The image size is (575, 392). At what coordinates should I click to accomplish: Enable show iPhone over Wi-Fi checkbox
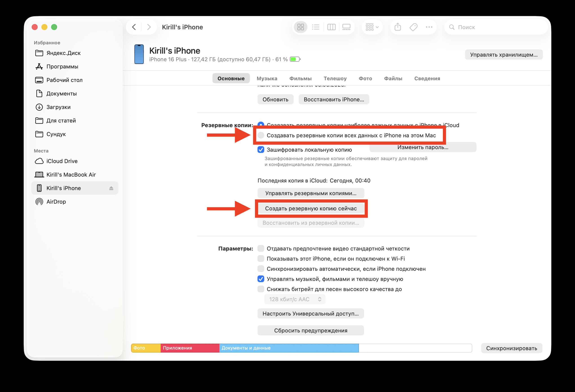pos(261,258)
